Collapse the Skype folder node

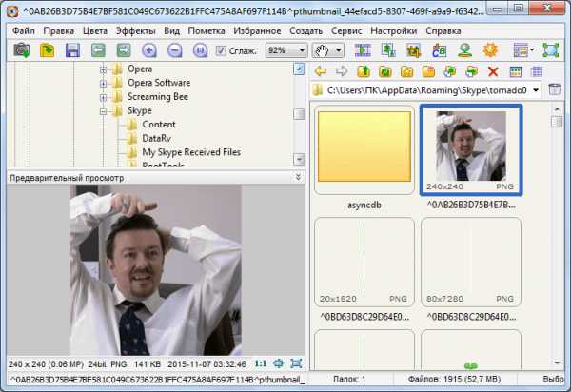103,111
